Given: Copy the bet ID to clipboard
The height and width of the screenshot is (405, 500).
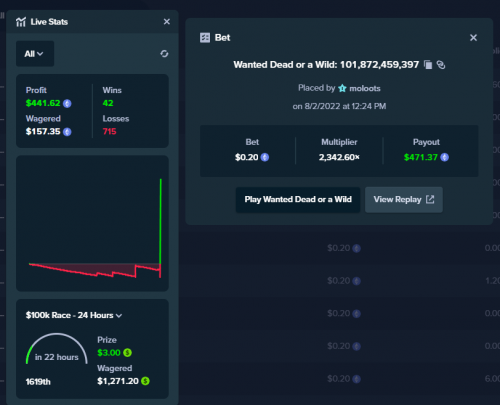Looking at the screenshot, I should point(428,65).
